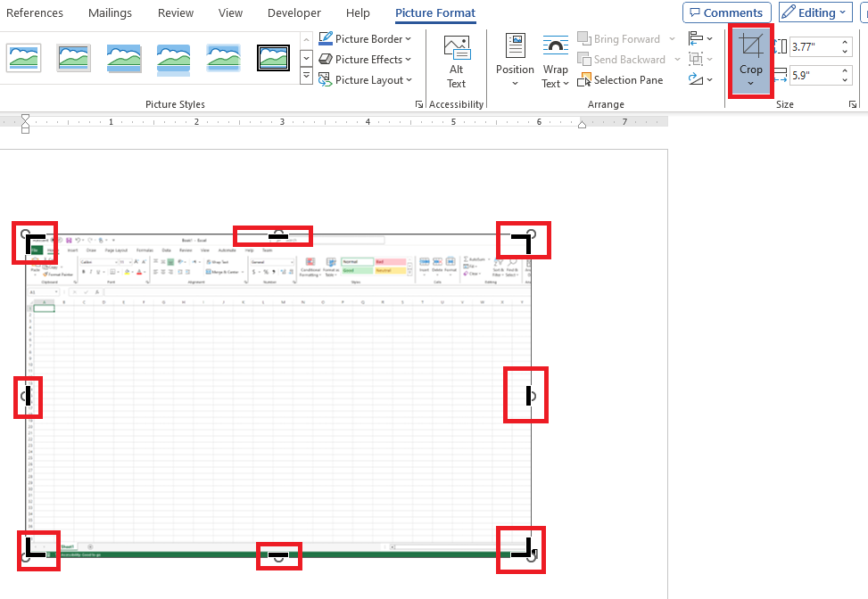Increase the shape height value
Image resolution: width=868 pixels, height=599 pixels.
[846, 42]
